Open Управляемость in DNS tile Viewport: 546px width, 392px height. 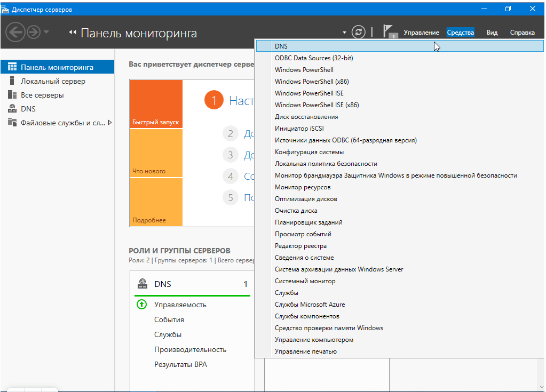click(180, 305)
